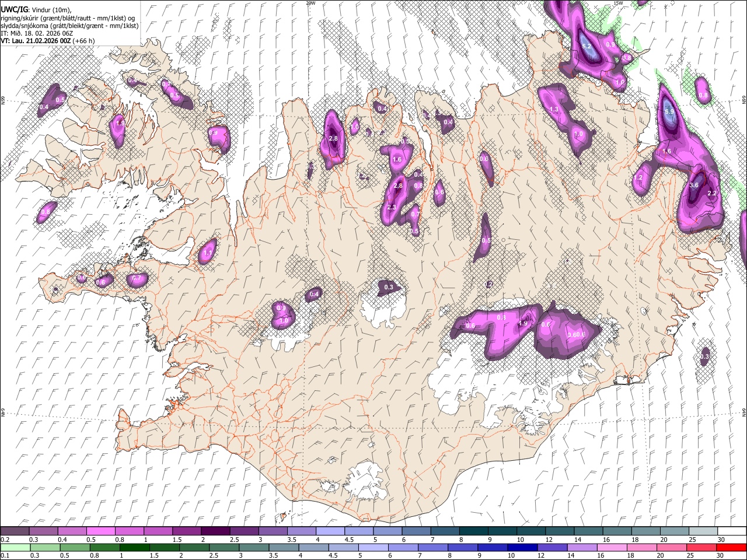Select the upper-row swatch labeled 18

pyautogui.click(x=647, y=531)
